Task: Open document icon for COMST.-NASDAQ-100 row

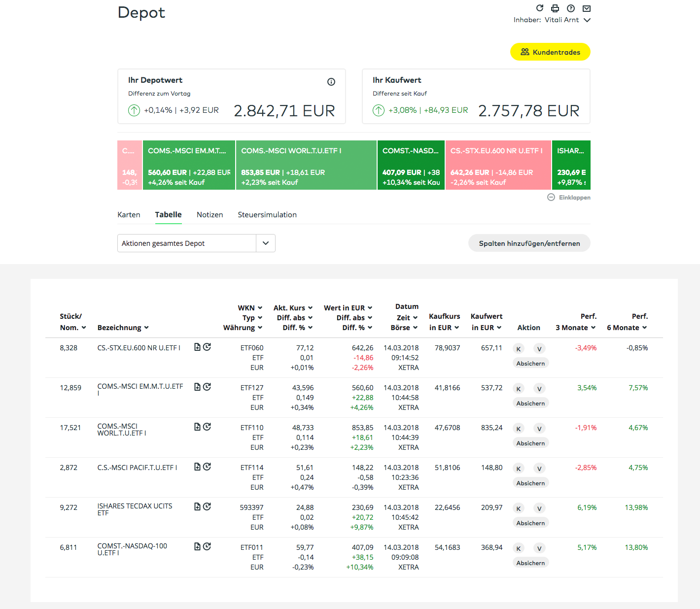Action: [x=197, y=546]
